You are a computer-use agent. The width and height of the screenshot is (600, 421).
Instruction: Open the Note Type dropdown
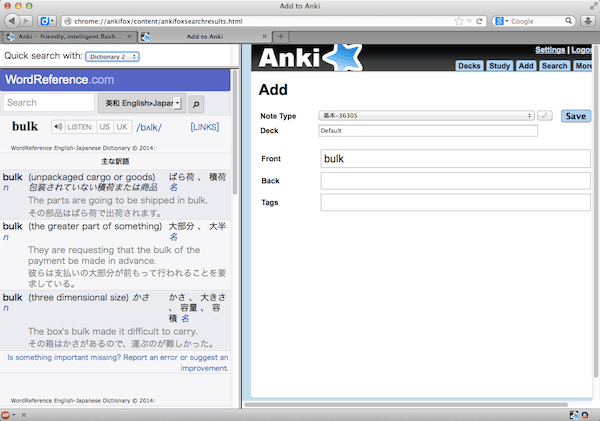click(426, 116)
